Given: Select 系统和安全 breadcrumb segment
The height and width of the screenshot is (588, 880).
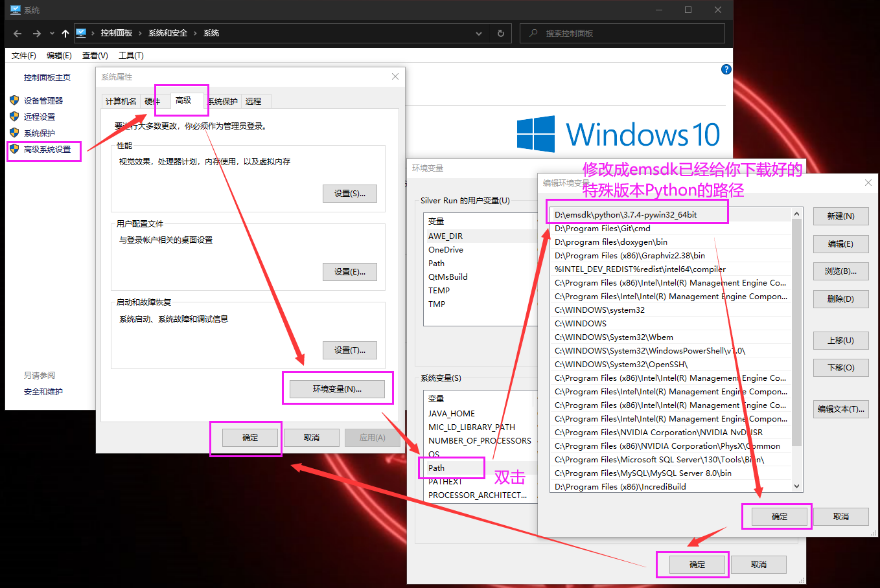Looking at the screenshot, I should click(168, 33).
